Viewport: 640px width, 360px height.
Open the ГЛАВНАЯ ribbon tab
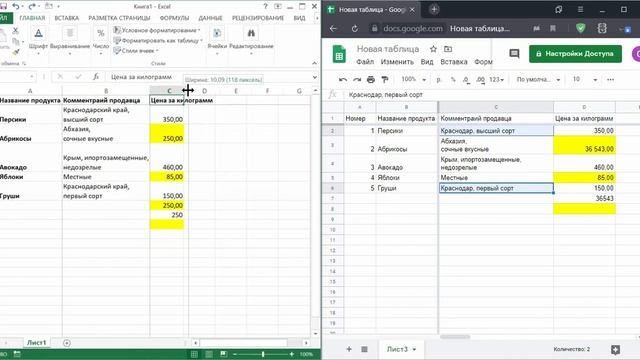pyautogui.click(x=32, y=18)
